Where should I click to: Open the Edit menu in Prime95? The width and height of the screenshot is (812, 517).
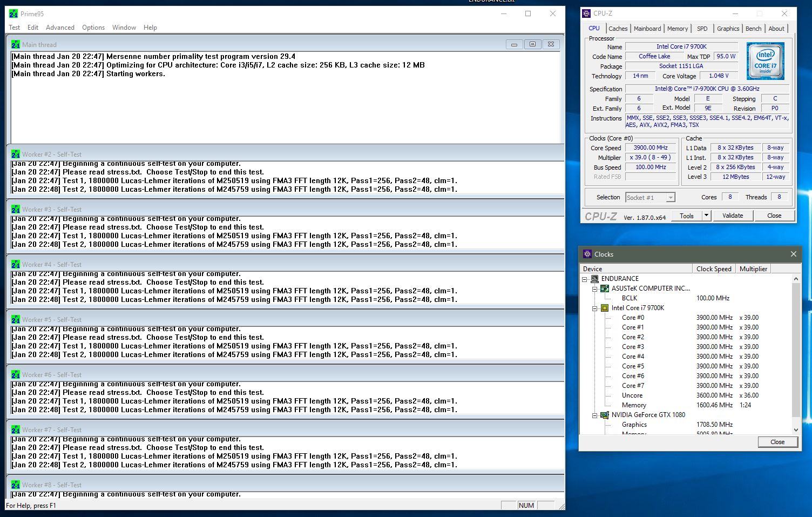tap(33, 28)
